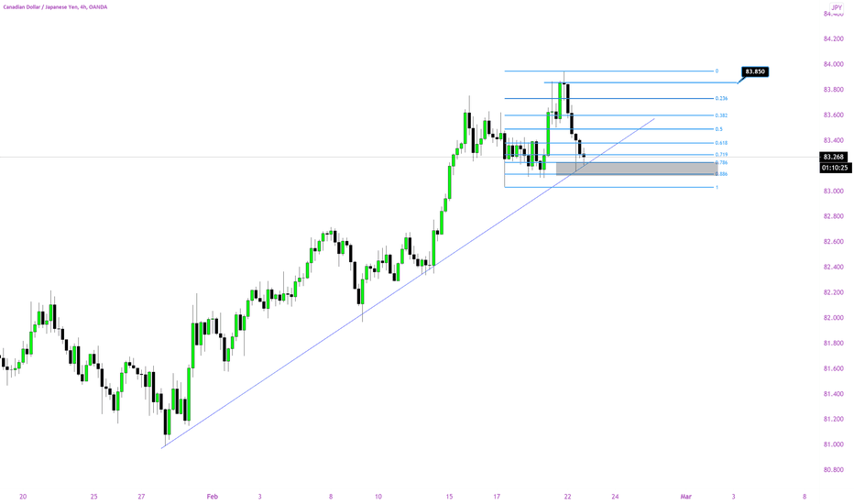
Task: Click the Mar label on the time axis
Action: pyautogui.click(x=685, y=497)
